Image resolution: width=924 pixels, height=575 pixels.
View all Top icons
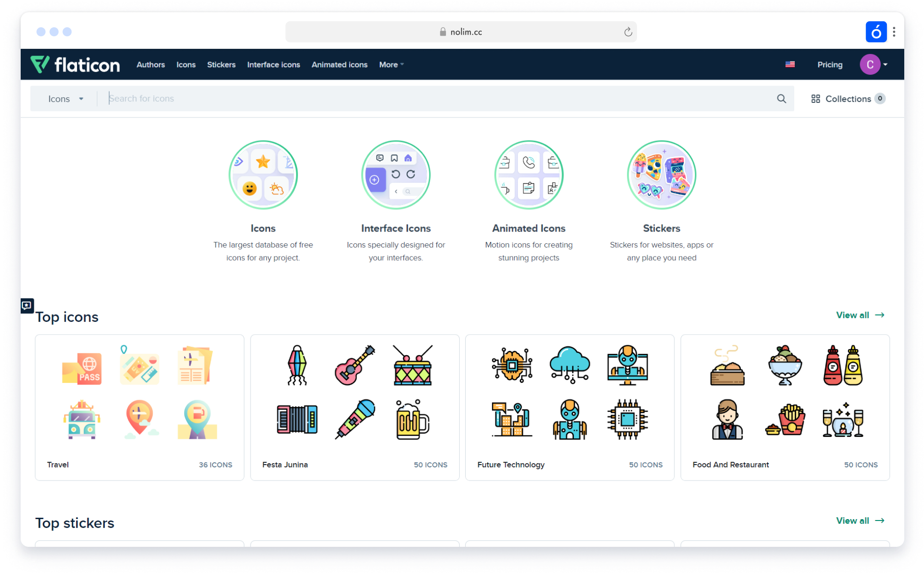(860, 315)
